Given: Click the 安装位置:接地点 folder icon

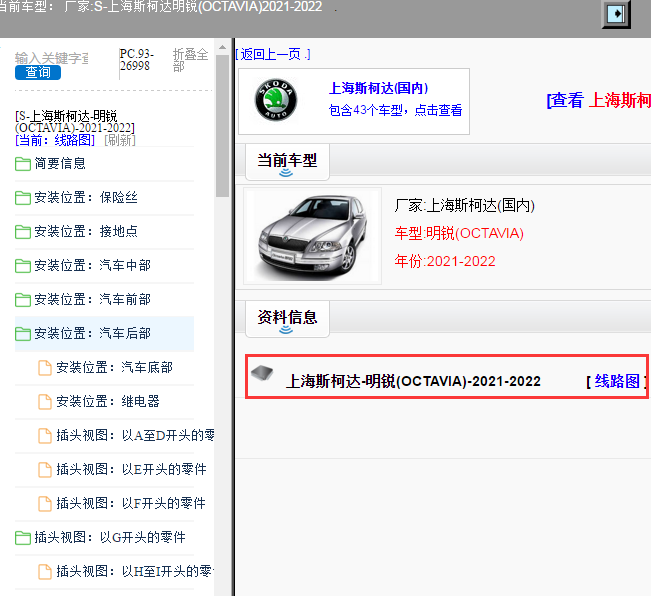Looking at the screenshot, I should (23, 232).
